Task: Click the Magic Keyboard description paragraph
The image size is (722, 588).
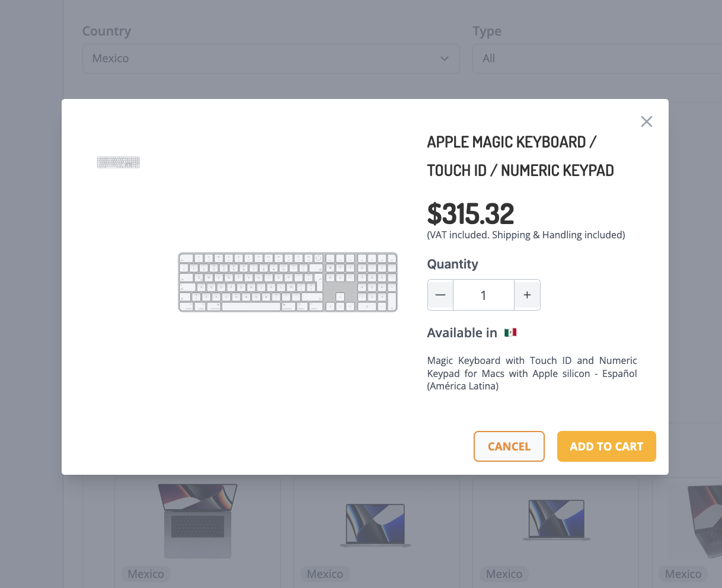Action: click(532, 373)
